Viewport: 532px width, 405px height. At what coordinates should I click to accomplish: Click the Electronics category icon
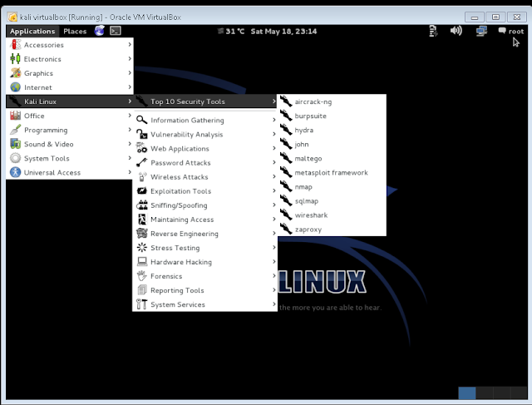(15, 59)
